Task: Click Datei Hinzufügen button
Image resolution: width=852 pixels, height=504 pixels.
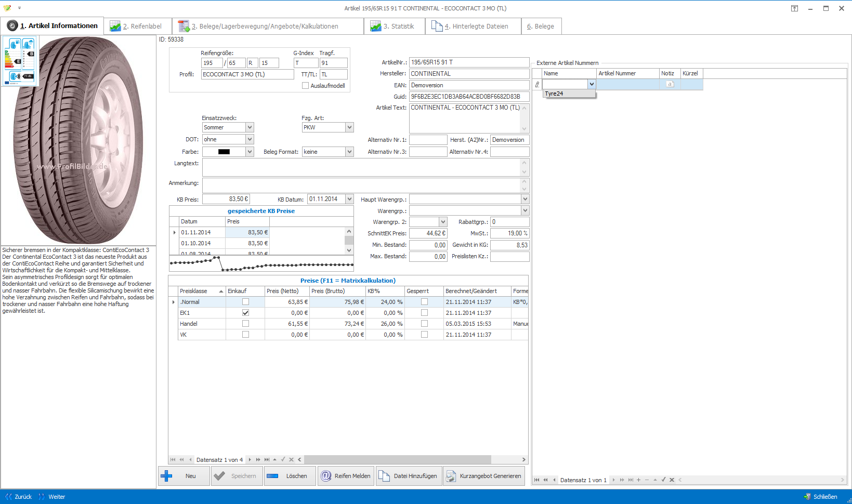Action: pyautogui.click(x=409, y=476)
